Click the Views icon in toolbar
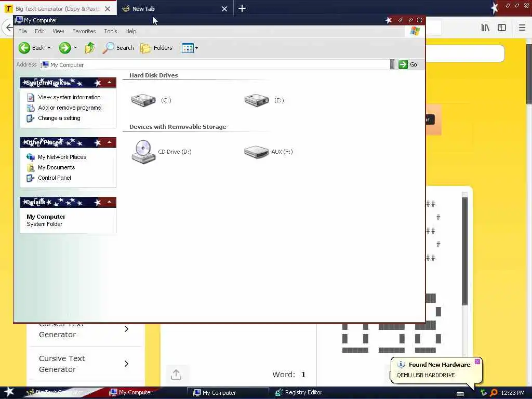This screenshot has height=399, width=532. point(187,48)
